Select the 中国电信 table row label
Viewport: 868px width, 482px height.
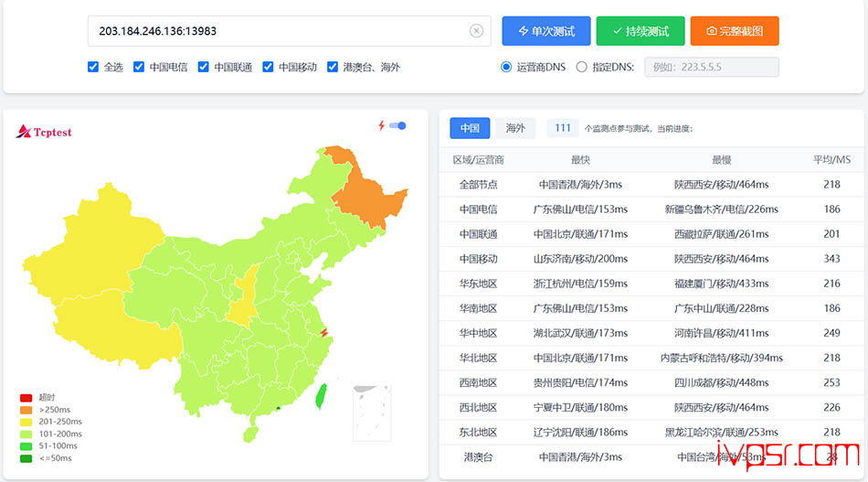coord(478,209)
